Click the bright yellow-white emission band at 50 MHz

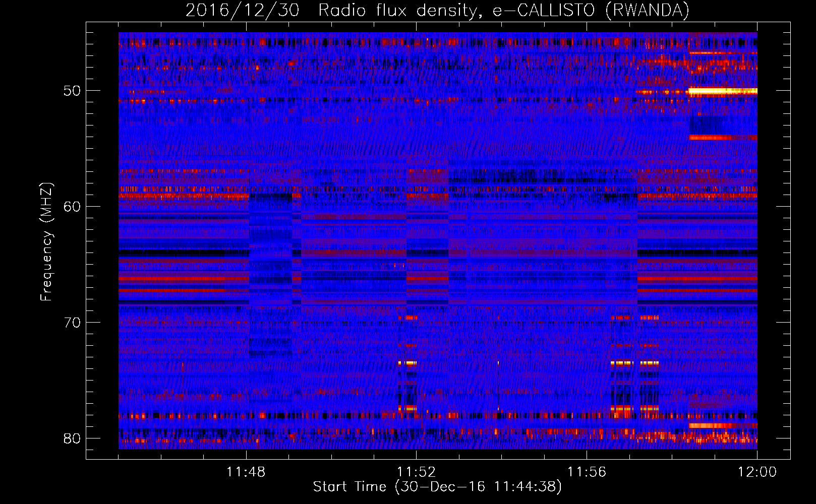[723, 91]
